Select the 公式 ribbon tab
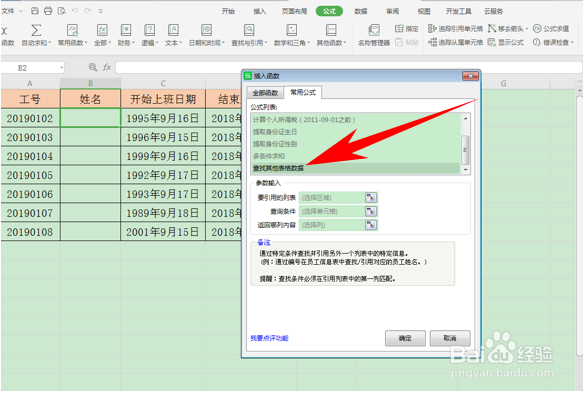Viewport: 586px width, 393px height. click(329, 11)
